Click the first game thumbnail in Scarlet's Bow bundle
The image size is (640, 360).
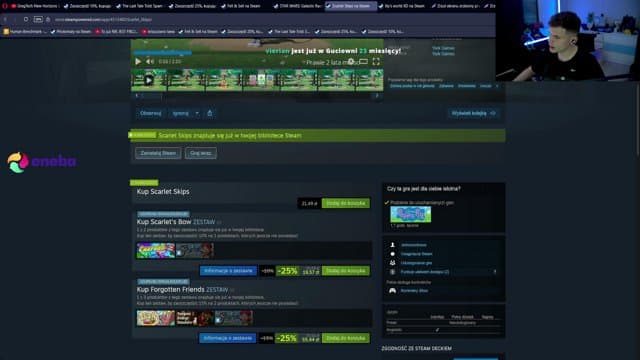point(156,251)
